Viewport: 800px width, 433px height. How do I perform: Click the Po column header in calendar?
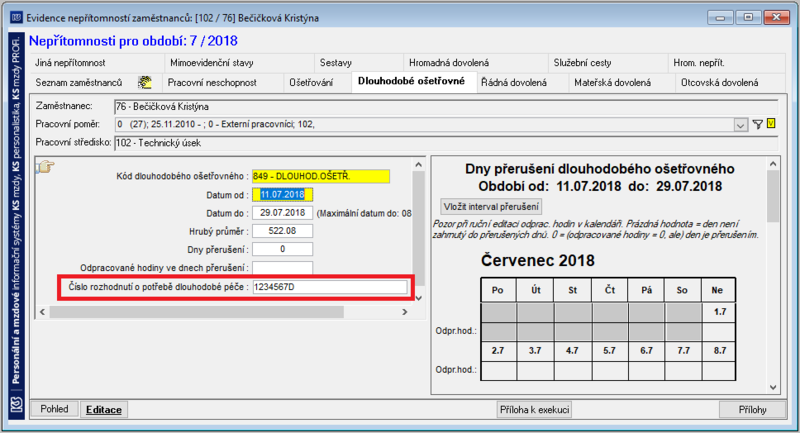point(498,290)
